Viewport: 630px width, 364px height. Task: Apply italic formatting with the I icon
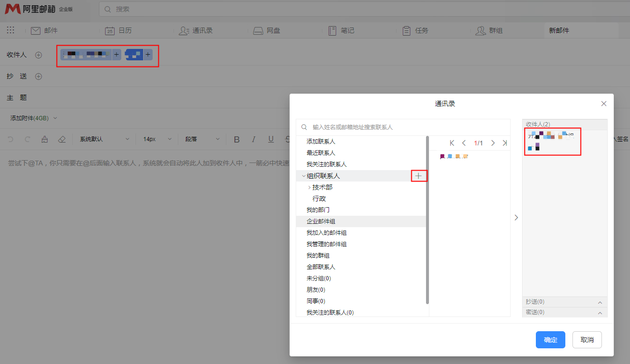[x=253, y=139]
